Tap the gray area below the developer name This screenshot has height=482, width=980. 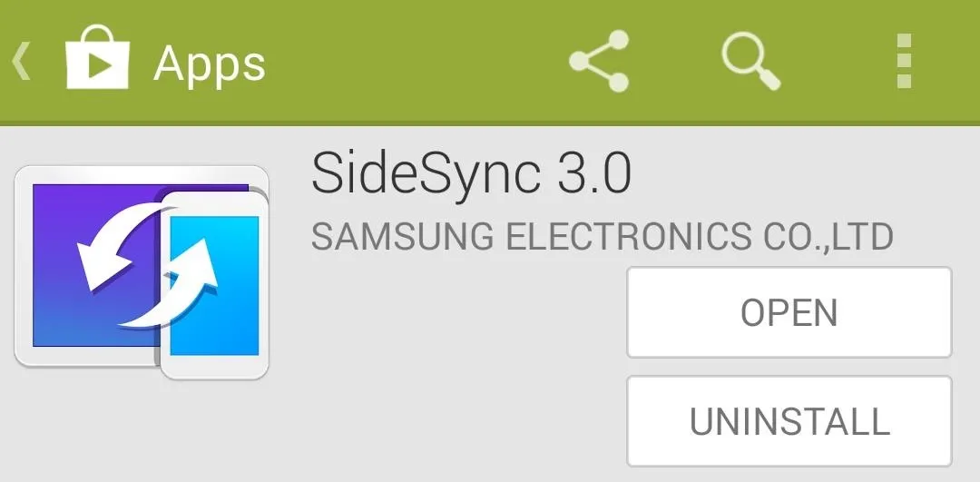click(463, 362)
